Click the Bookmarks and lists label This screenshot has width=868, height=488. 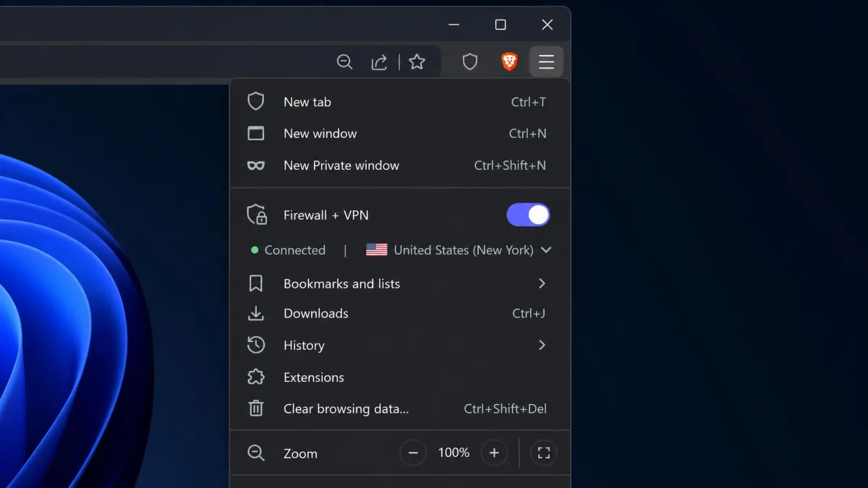pyautogui.click(x=341, y=283)
